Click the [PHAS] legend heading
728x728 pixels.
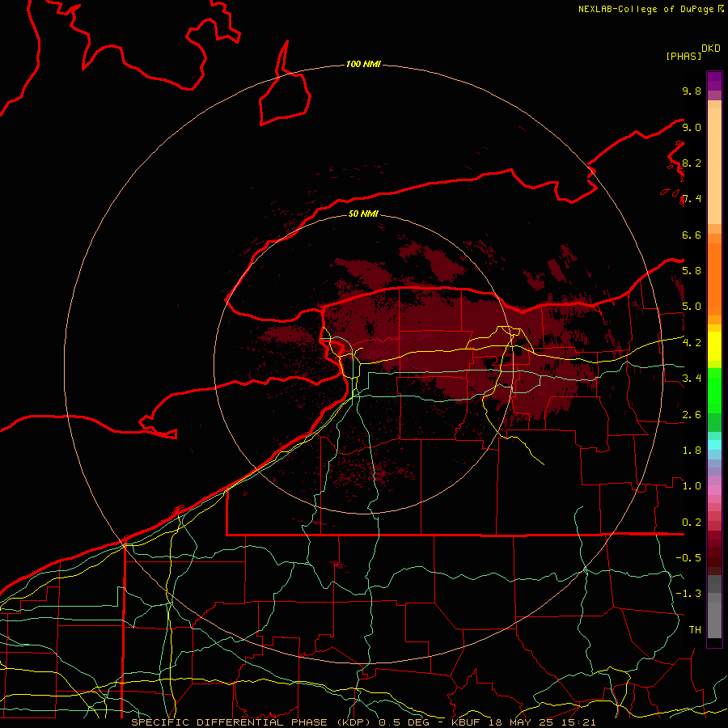coord(684,56)
